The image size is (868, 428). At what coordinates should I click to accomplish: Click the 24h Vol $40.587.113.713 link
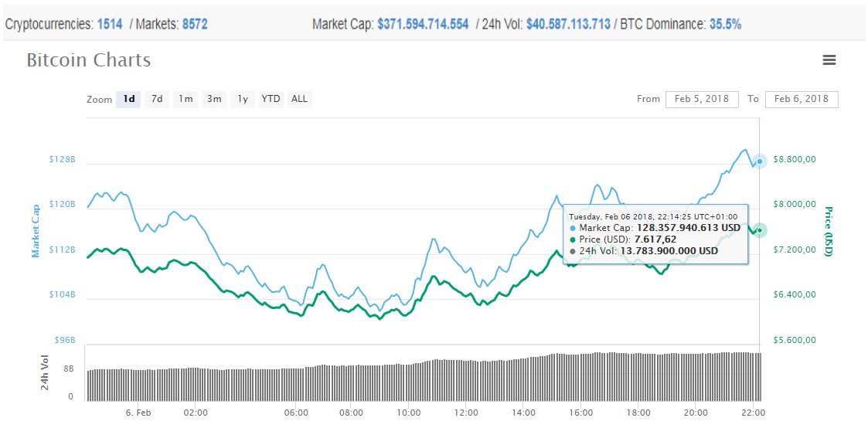click(569, 24)
